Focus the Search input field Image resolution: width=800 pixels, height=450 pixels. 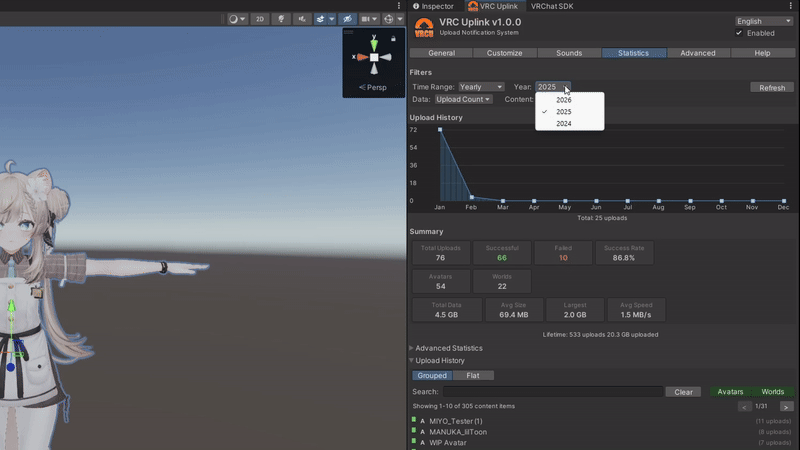point(553,392)
